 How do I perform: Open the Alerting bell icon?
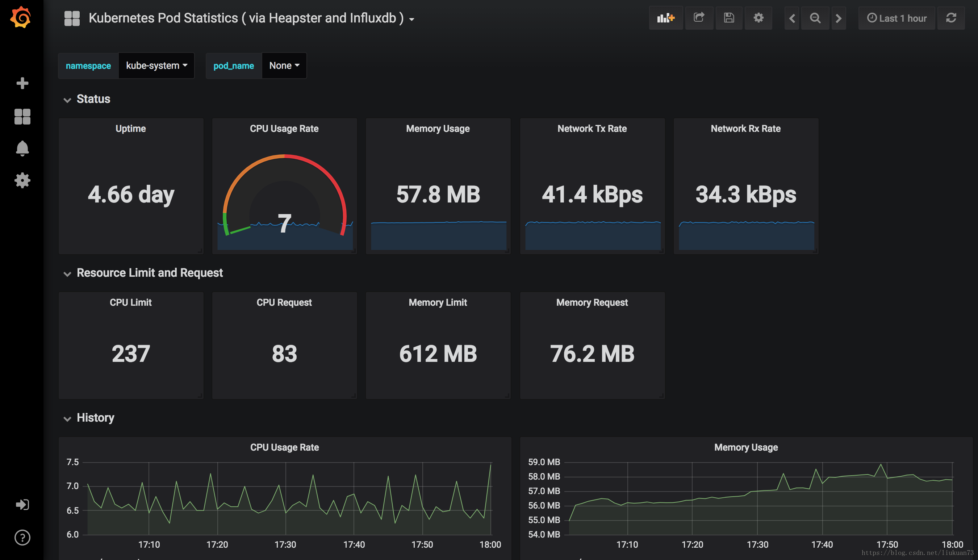[x=22, y=148]
